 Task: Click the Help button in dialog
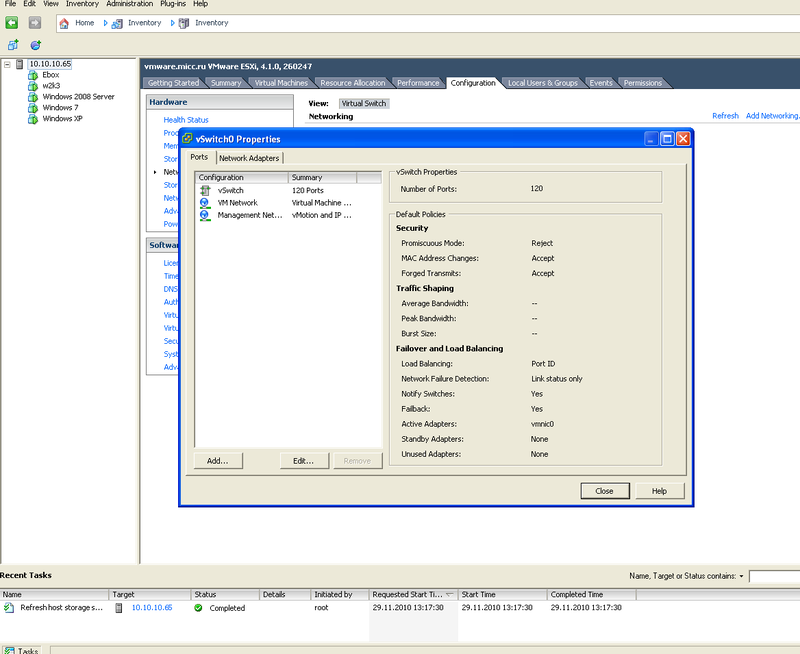pos(659,491)
